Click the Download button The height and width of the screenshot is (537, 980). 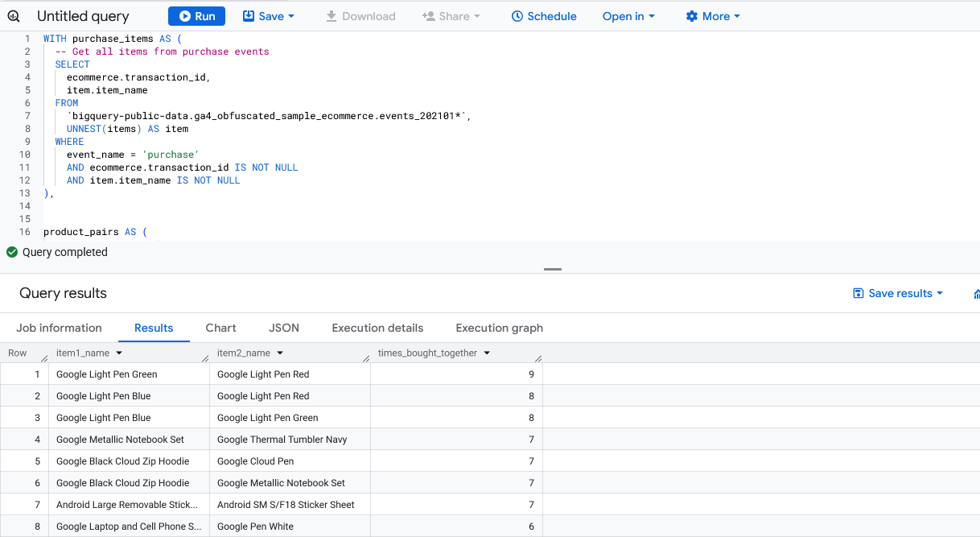[x=360, y=16]
